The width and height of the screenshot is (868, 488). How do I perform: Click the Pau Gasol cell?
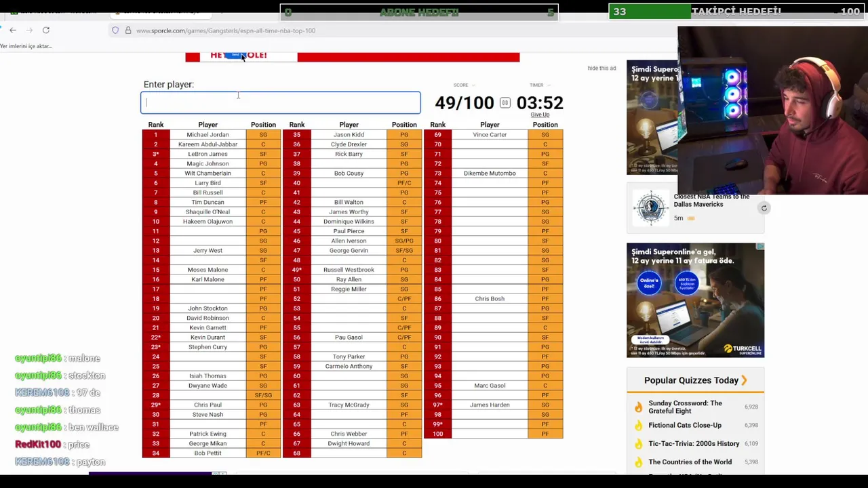coord(349,338)
